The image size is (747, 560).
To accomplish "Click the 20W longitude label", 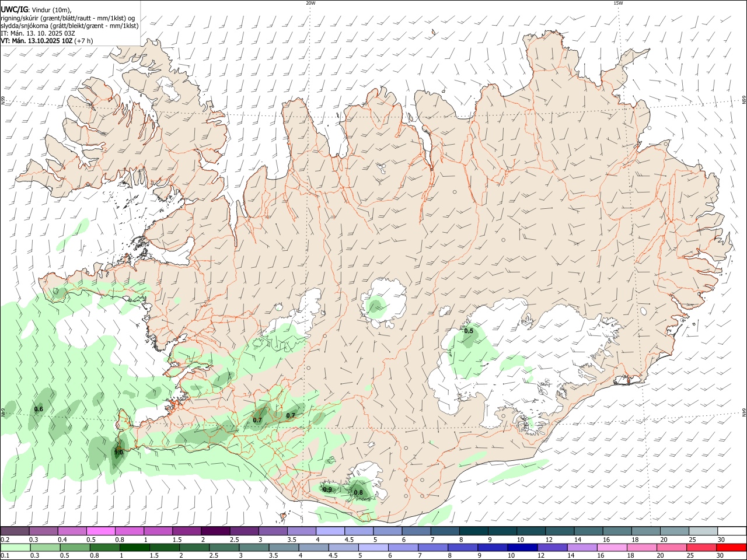I will pos(310,3).
